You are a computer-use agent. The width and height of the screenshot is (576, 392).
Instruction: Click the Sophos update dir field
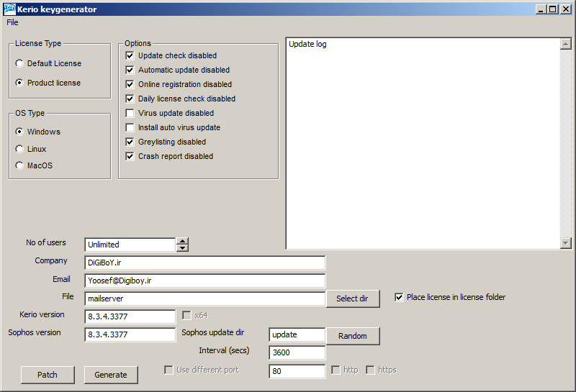(x=297, y=334)
